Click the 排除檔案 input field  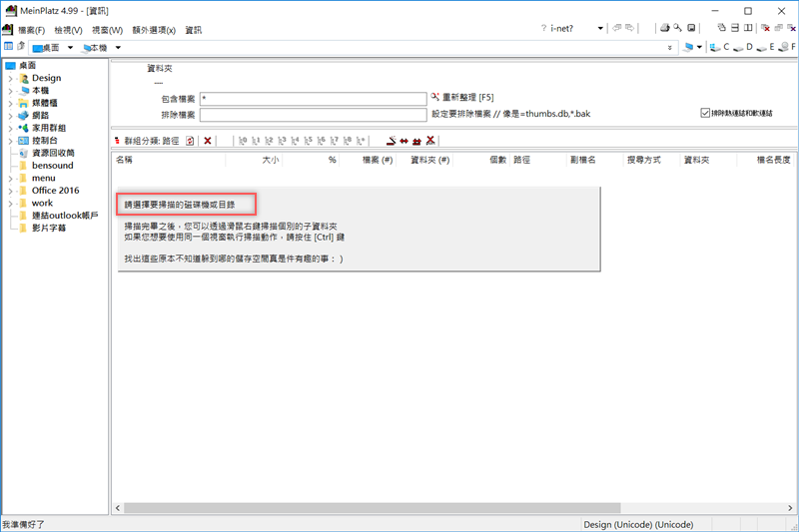click(313, 115)
